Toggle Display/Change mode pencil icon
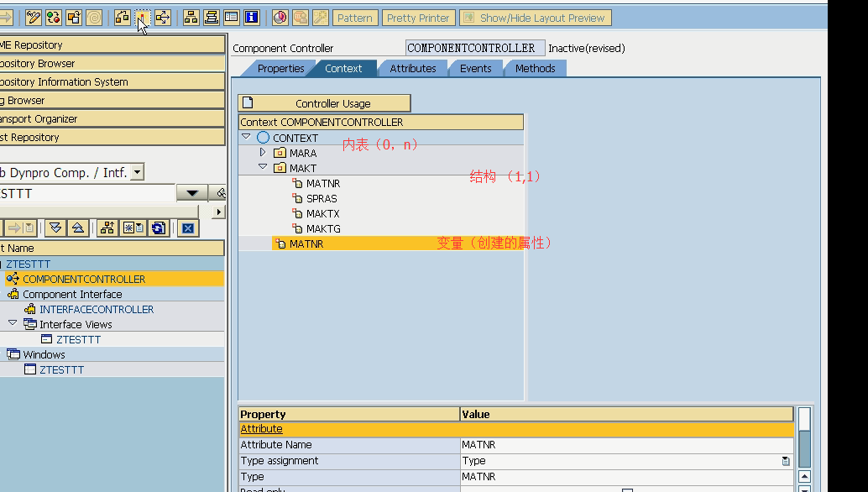This screenshot has width=868, height=492. tap(34, 18)
